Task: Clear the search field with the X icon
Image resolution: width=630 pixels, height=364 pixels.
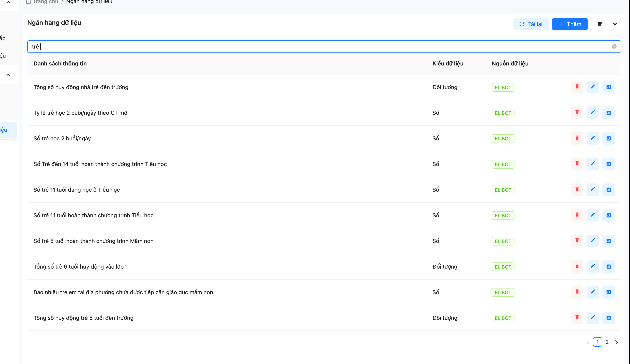Action: 614,46
